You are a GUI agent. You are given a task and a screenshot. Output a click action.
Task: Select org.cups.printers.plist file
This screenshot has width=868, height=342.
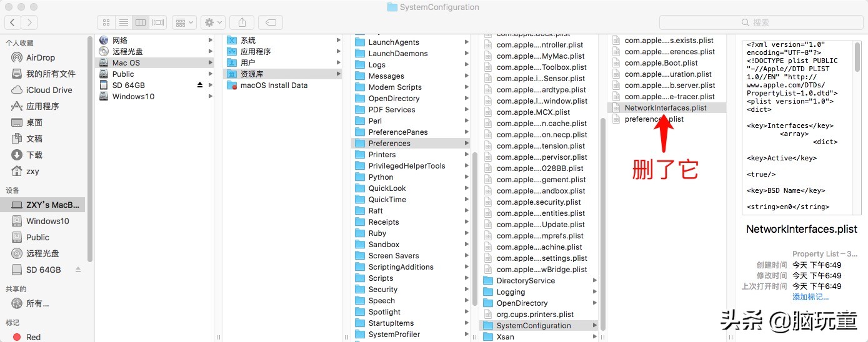539,315
